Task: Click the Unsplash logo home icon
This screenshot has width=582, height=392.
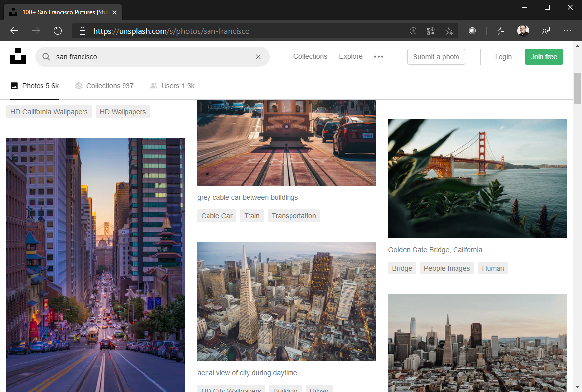Action: pos(18,56)
